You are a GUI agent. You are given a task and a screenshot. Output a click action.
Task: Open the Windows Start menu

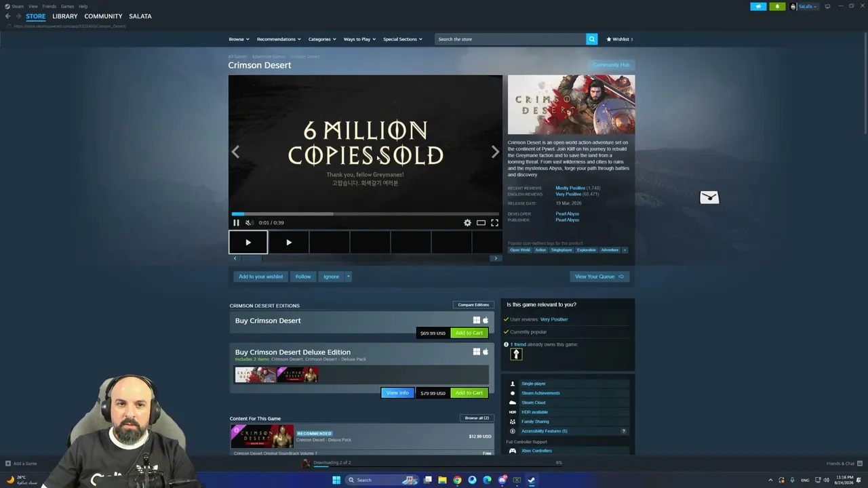pyautogui.click(x=336, y=480)
